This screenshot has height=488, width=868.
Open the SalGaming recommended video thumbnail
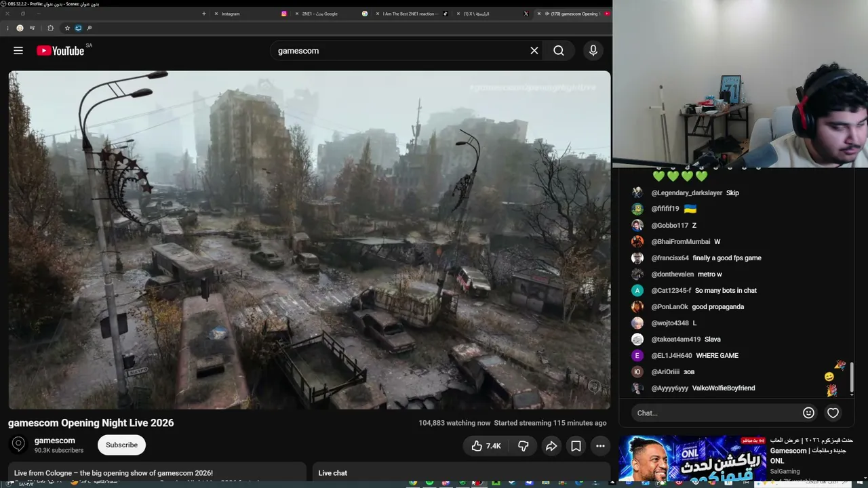(692, 458)
